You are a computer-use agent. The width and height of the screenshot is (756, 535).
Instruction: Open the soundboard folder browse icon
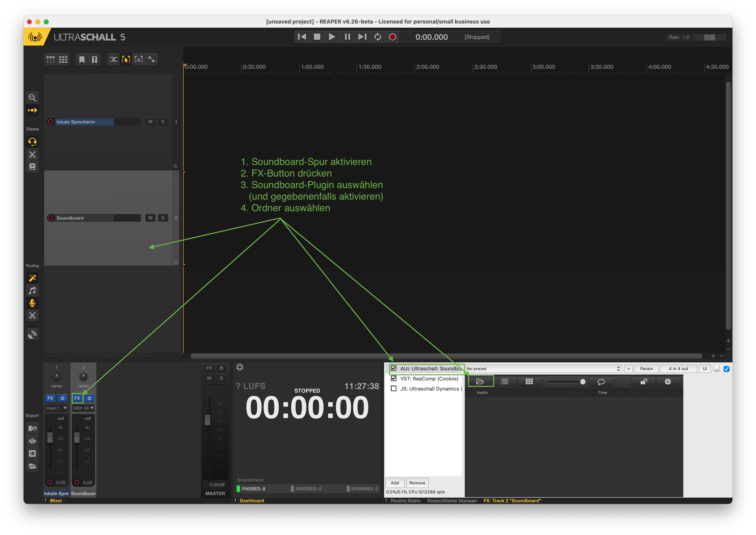click(480, 382)
